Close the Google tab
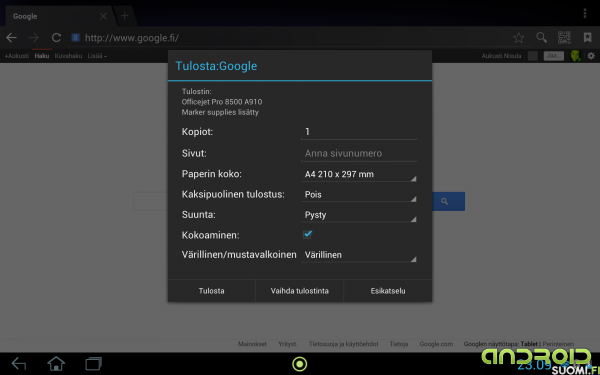The width and height of the screenshot is (600, 375). click(103, 16)
